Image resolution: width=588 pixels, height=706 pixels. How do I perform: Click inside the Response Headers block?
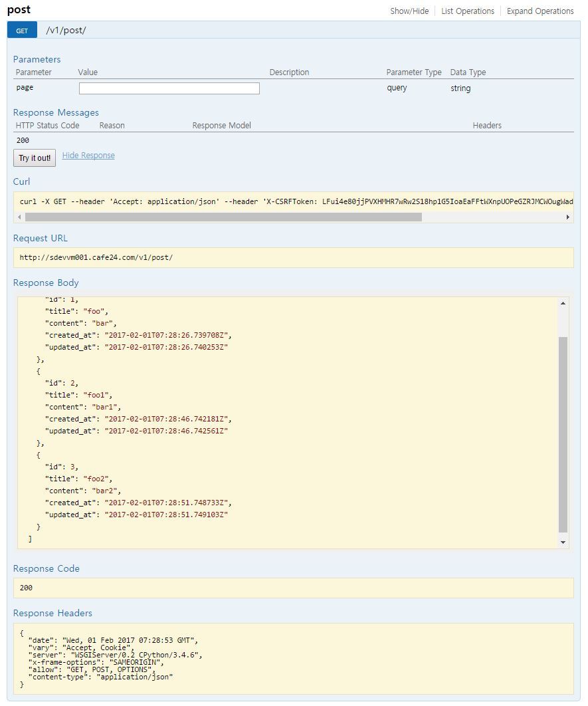click(x=292, y=658)
